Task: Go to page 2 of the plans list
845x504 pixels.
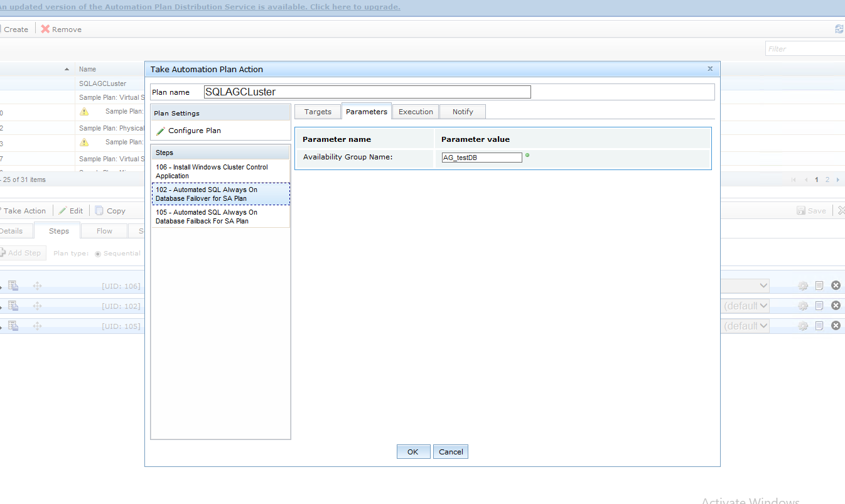Action: [827, 180]
